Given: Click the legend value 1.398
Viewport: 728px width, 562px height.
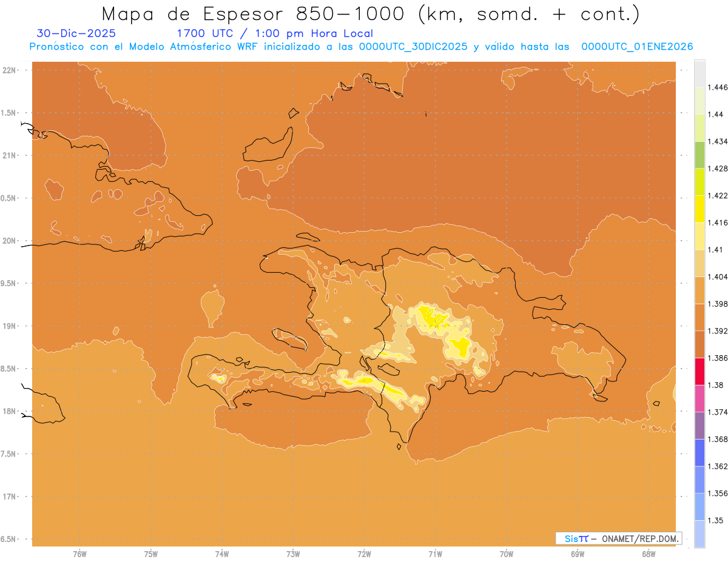Looking at the screenshot, I should pos(718,304).
